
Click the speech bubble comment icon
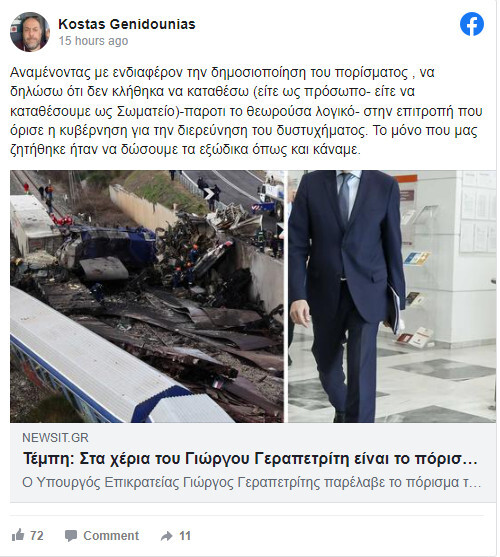71,536
